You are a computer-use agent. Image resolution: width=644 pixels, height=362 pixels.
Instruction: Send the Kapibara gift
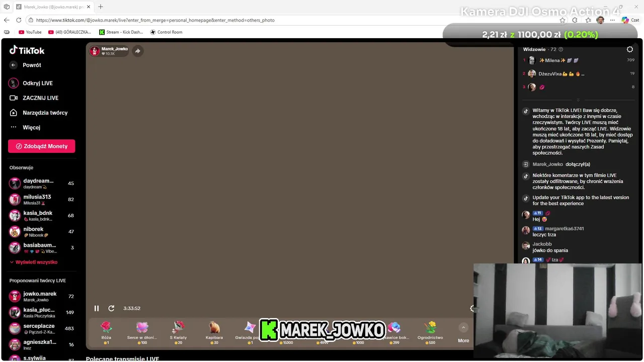click(x=214, y=332)
